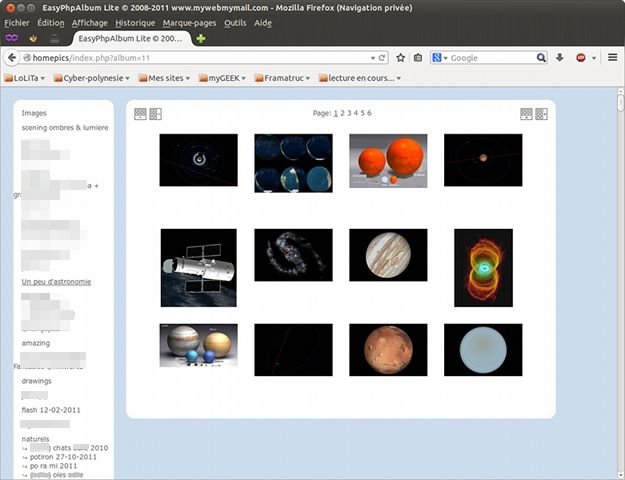Open the Marque-pages menu

pos(190,22)
